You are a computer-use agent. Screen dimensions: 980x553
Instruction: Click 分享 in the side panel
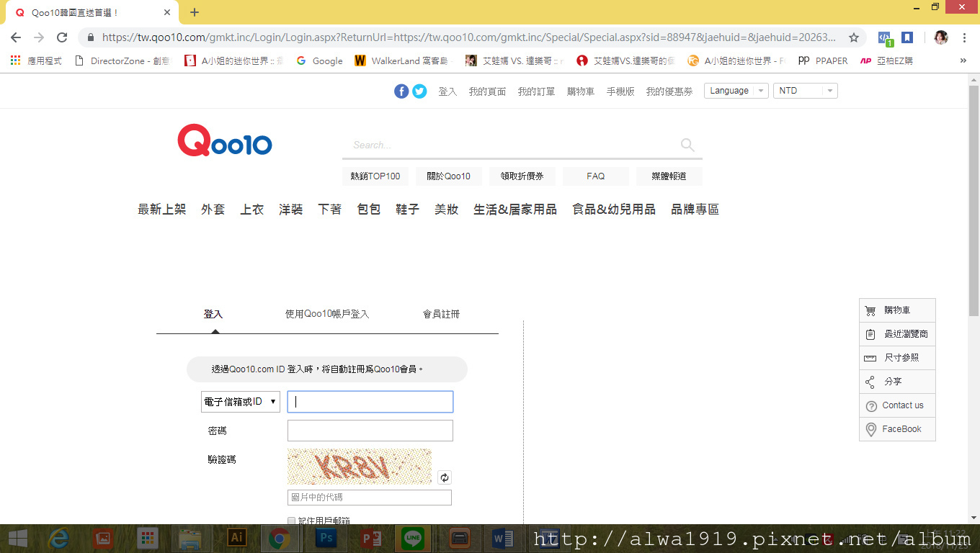(897, 382)
